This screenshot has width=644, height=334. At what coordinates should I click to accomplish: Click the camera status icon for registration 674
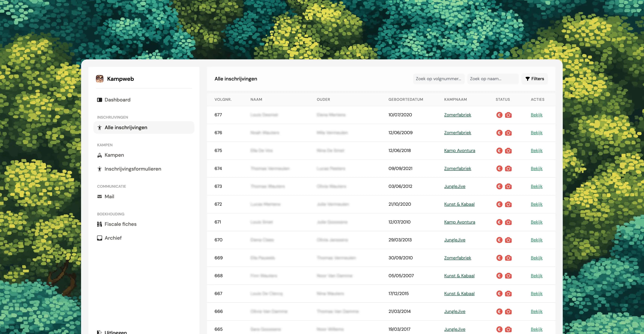tap(508, 169)
